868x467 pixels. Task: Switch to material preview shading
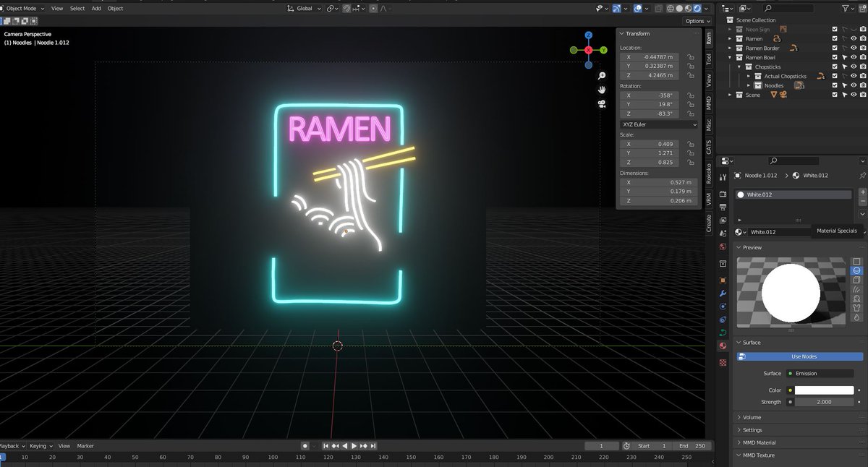point(688,9)
